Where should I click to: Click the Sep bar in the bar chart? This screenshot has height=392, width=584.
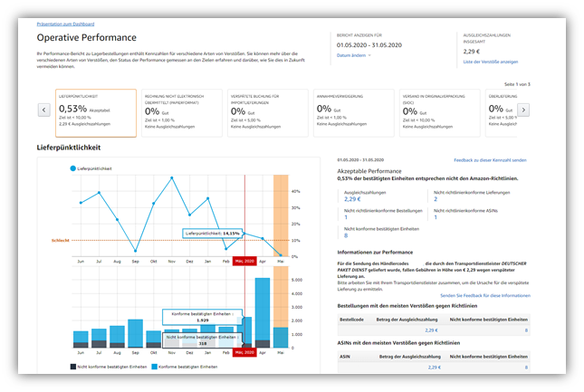135,333
